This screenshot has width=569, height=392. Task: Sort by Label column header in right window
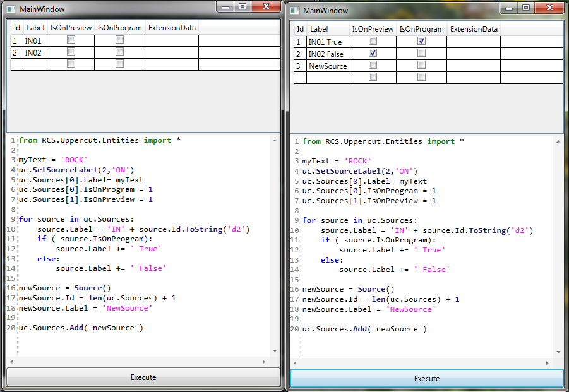[x=328, y=29]
